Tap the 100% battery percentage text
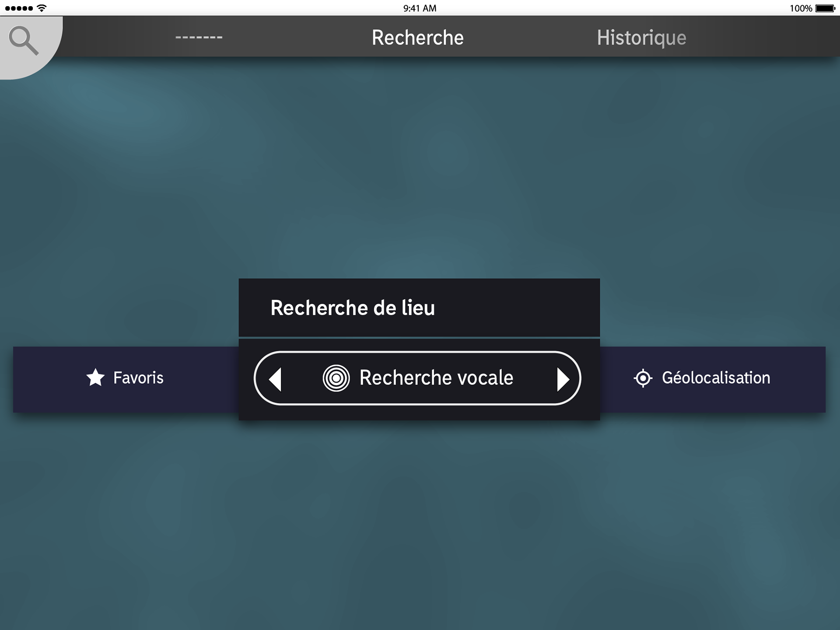The width and height of the screenshot is (840, 630). pos(801,8)
